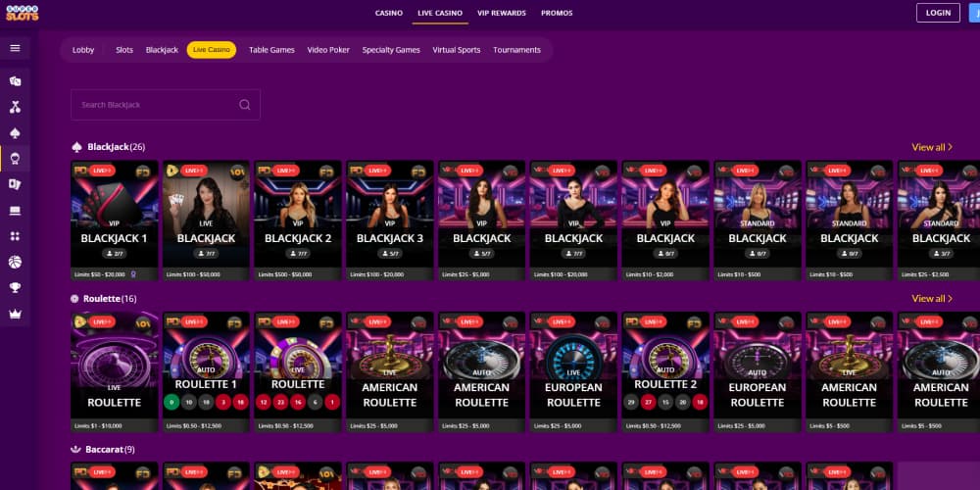Switch to the Lobby category tab

pyautogui.click(x=83, y=50)
